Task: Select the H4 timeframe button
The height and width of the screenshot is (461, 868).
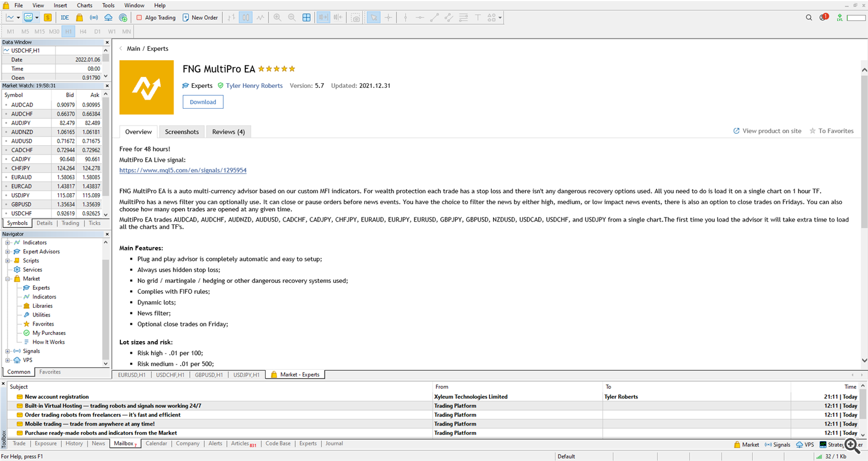Action: click(x=83, y=31)
